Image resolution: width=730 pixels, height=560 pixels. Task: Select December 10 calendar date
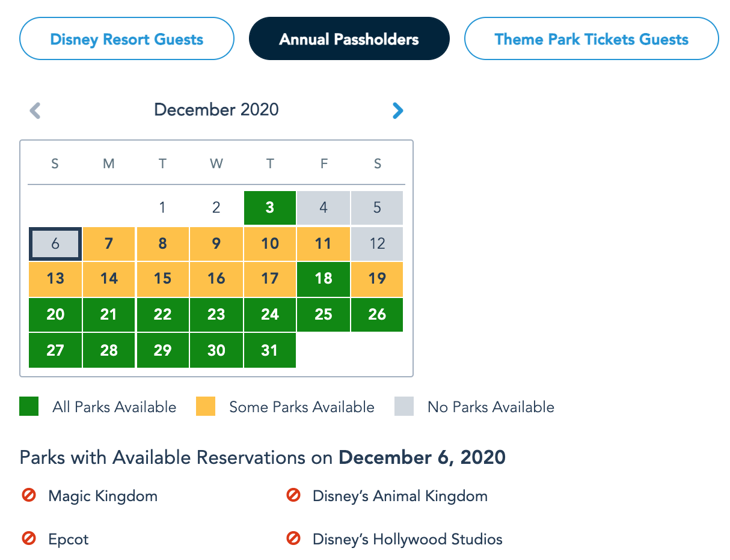pyautogui.click(x=270, y=243)
